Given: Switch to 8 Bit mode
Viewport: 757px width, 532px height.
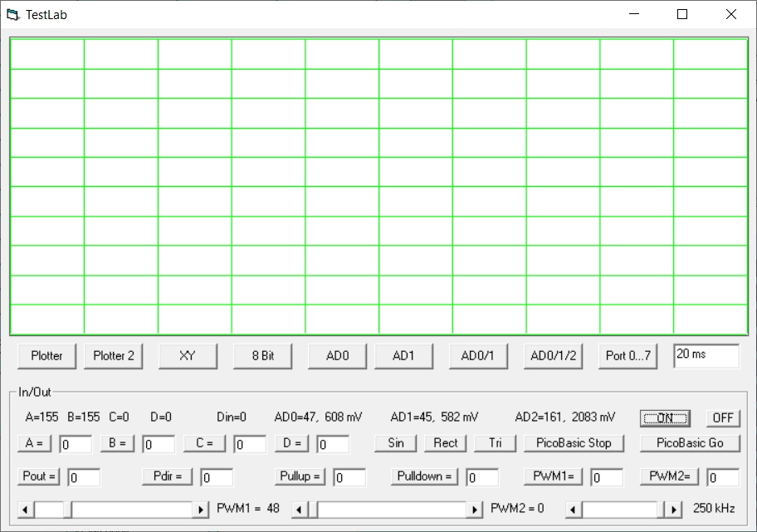Looking at the screenshot, I should pos(263,356).
